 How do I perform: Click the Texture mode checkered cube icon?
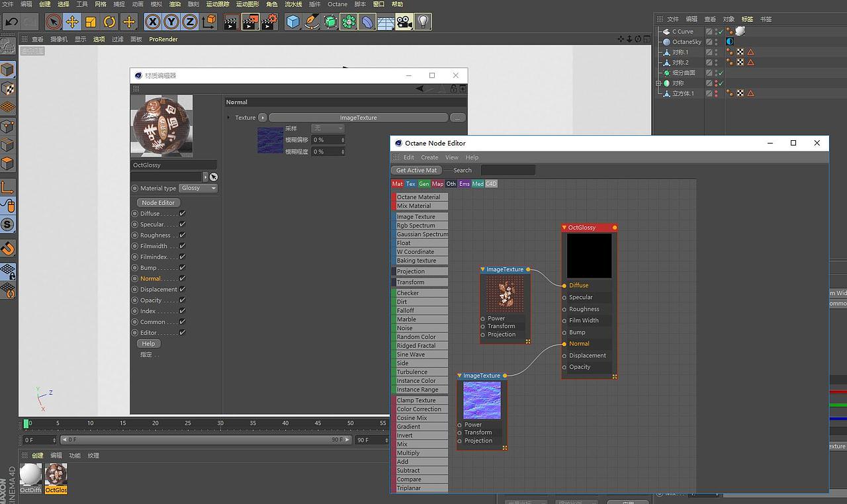click(7, 89)
